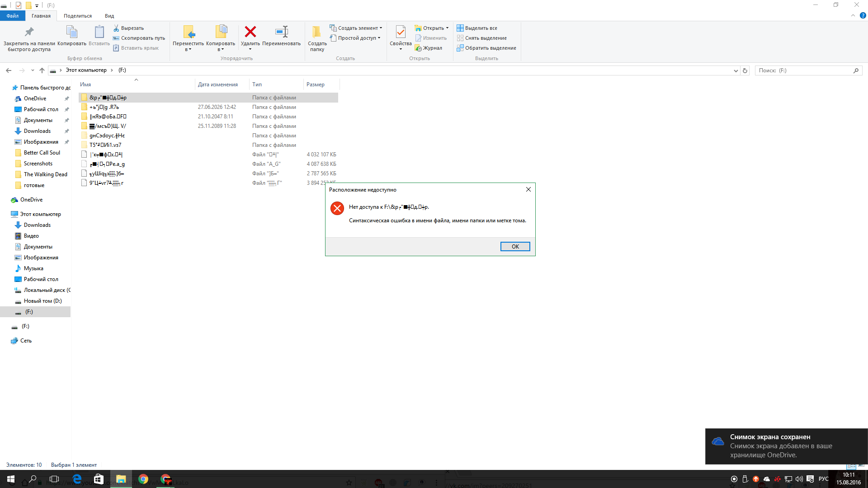Switch to the View (Вид) tab
This screenshot has height=488, width=868.
pos(109,16)
